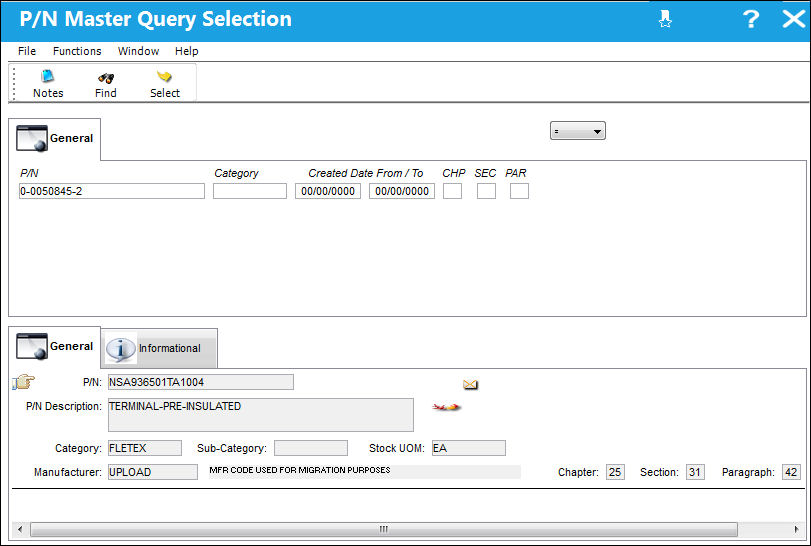The image size is (811, 546).
Task: Open the Window menu
Action: pos(139,51)
